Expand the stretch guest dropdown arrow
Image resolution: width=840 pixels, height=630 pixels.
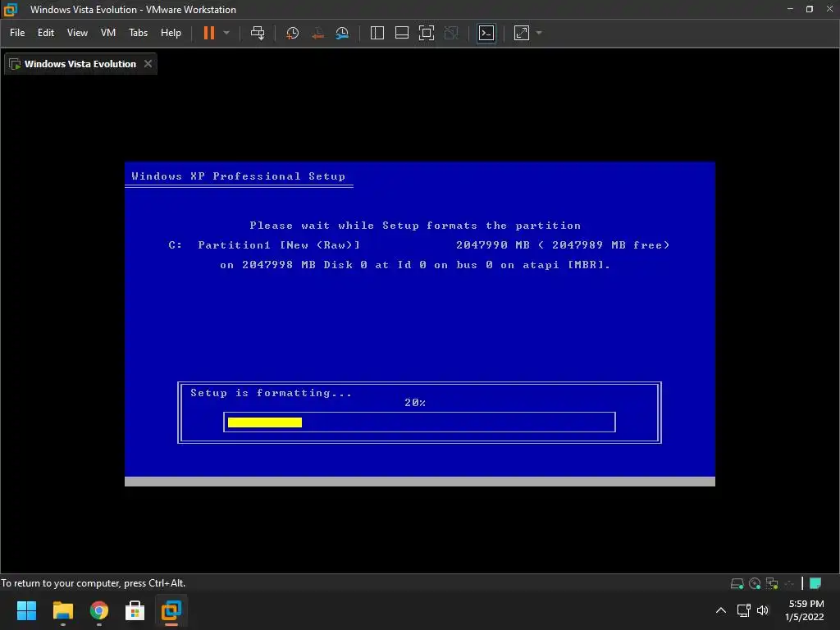539,33
